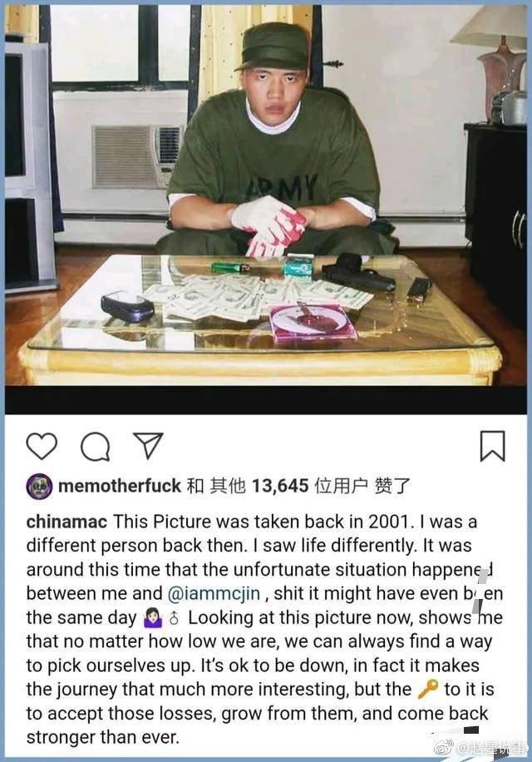This screenshot has height=762, width=532.
Task: Click the gold key emoji in caption
Action: click(427, 689)
